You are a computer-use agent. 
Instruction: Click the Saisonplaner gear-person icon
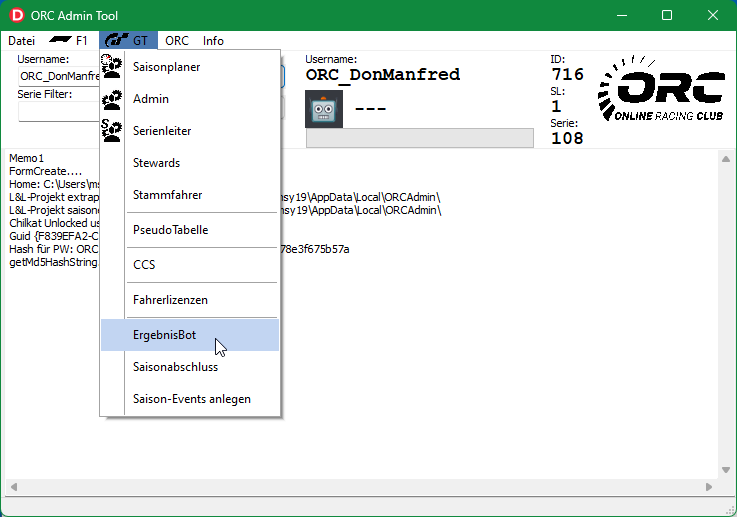coord(112,67)
